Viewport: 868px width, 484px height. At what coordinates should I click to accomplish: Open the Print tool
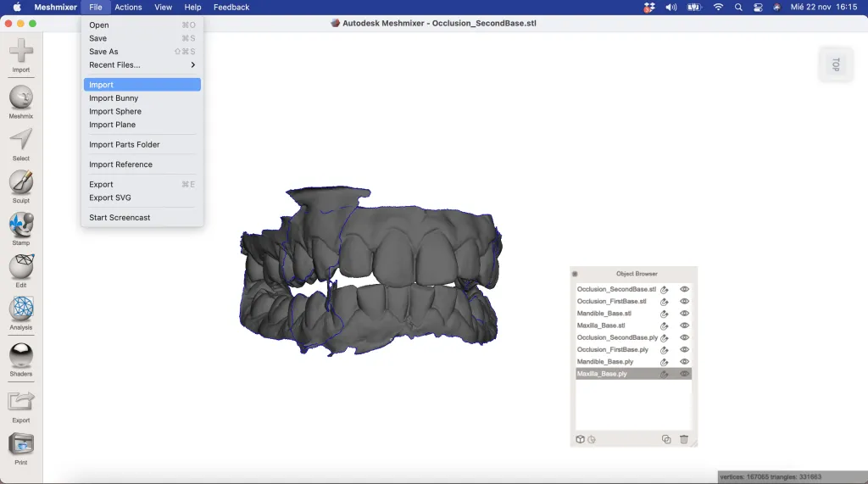(x=21, y=449)
